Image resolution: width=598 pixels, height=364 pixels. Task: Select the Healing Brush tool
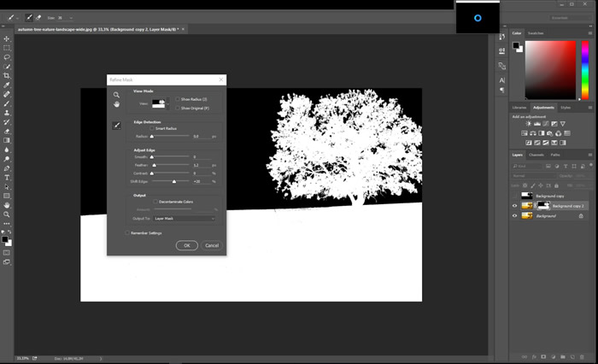(7, 94)
